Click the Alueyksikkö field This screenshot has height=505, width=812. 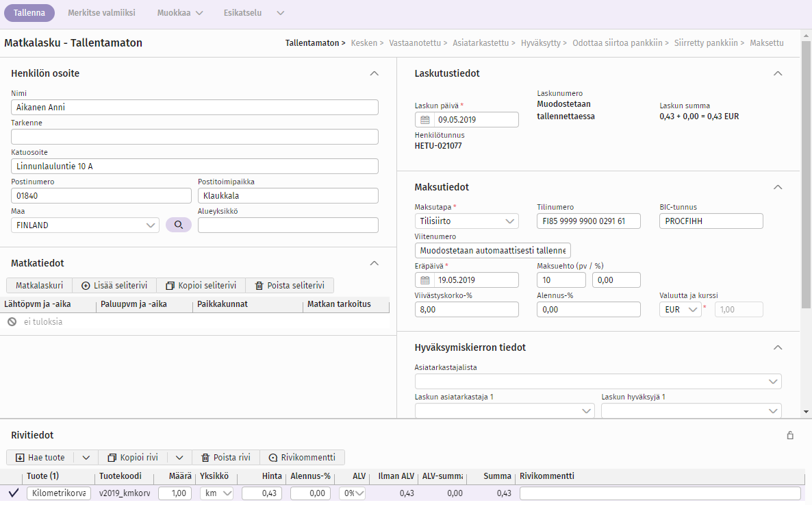288,225
